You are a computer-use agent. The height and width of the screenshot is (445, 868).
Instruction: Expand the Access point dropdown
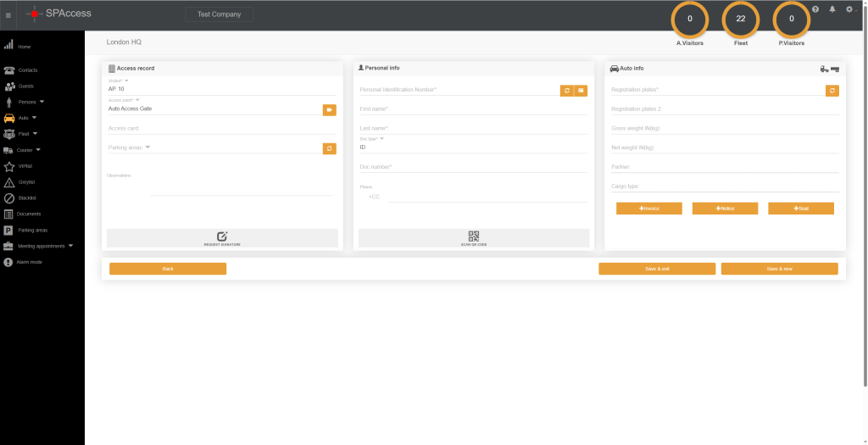point(137,100)
